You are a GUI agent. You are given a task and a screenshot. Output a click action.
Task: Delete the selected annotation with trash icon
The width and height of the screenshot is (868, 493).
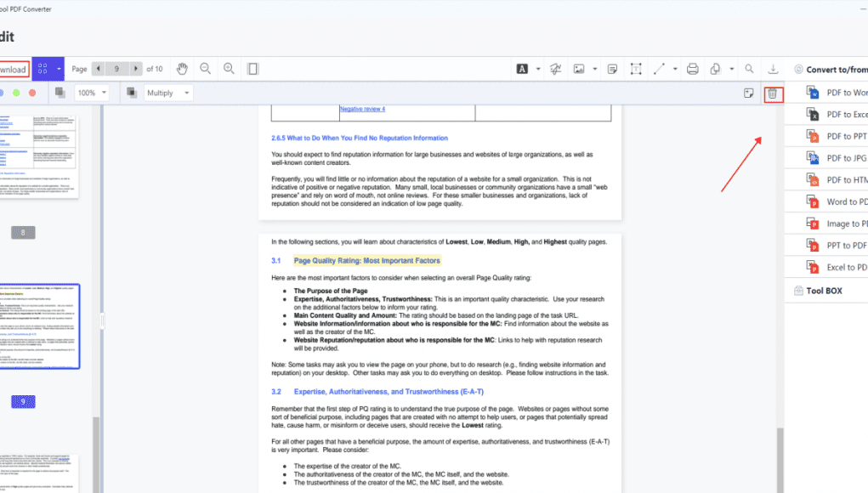[772, 94]
